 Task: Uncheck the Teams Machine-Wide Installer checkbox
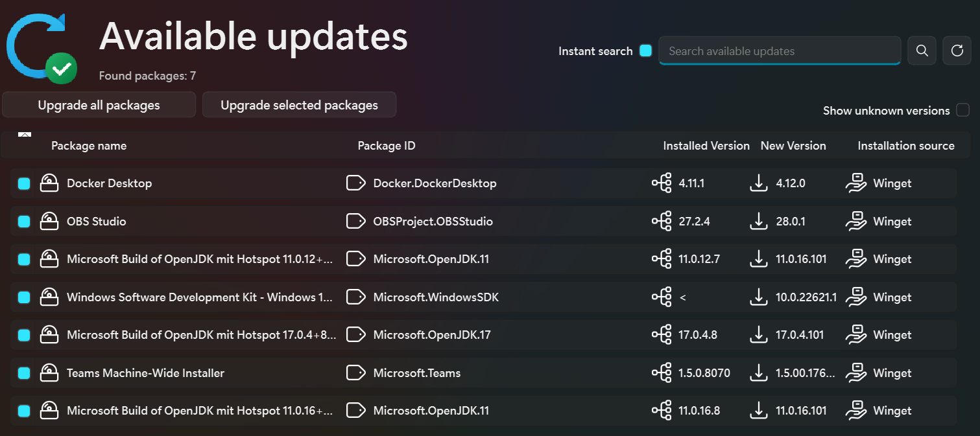tap(24, 373)
